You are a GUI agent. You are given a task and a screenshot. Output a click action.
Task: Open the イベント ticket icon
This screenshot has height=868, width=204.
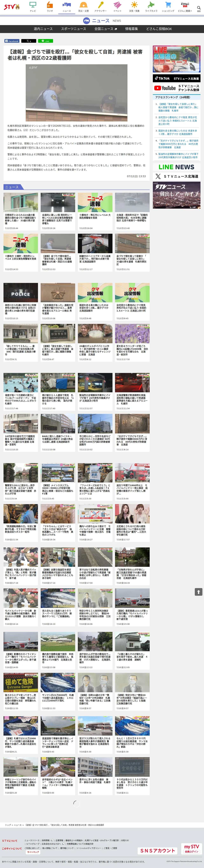[117, 7]
